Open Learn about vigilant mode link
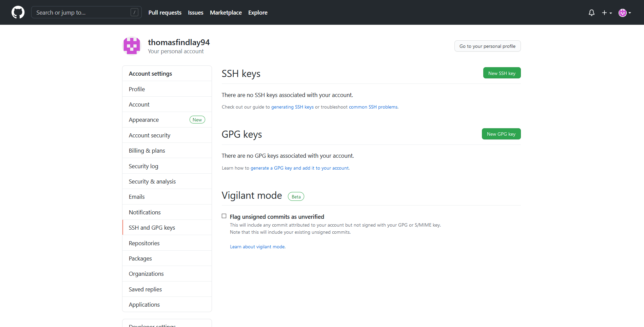This screenshot has height=327, width=644. click(x=257, y=247)
